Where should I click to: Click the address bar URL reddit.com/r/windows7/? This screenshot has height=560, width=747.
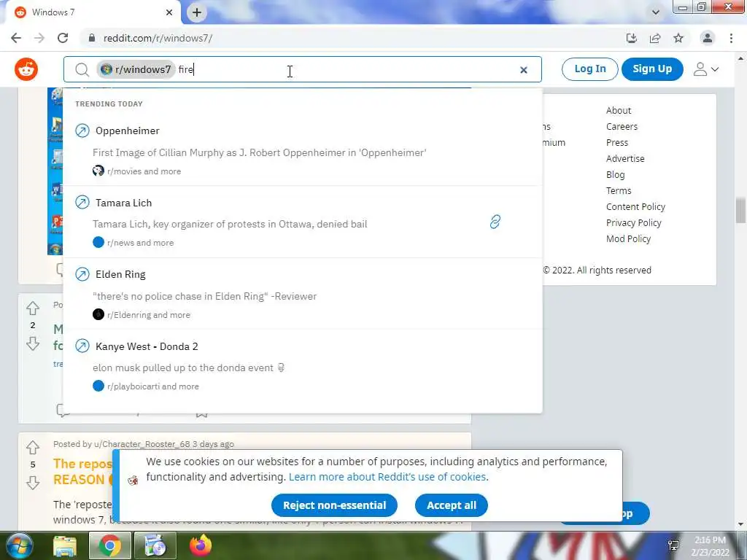tap(158, 38)
